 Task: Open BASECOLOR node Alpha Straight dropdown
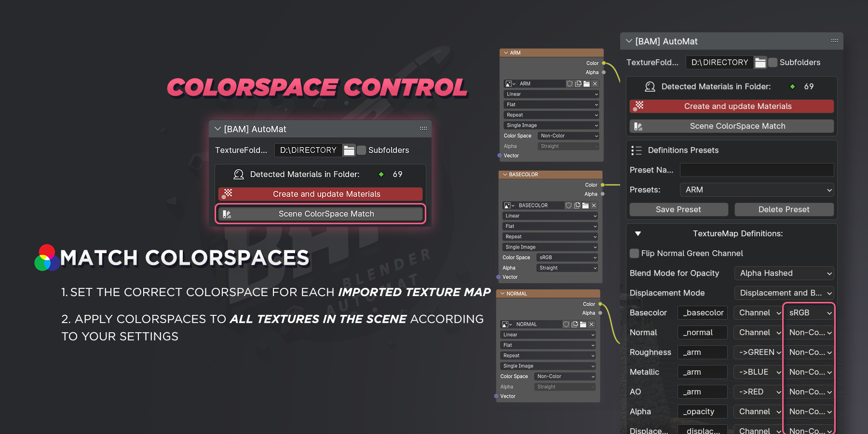(x=567, y=268)
